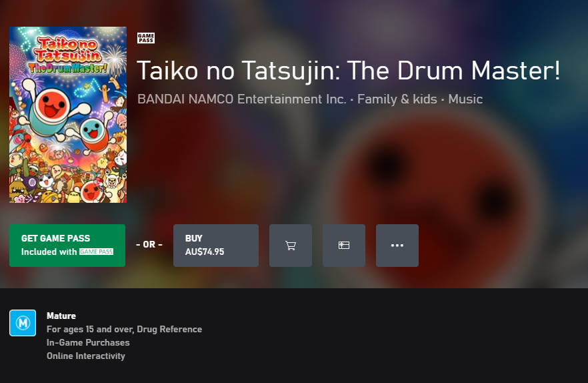The width and height of the screenshot is (588, 383).
Task: Click the blue Mature rating M icon
Action: [x=23, y=323]
